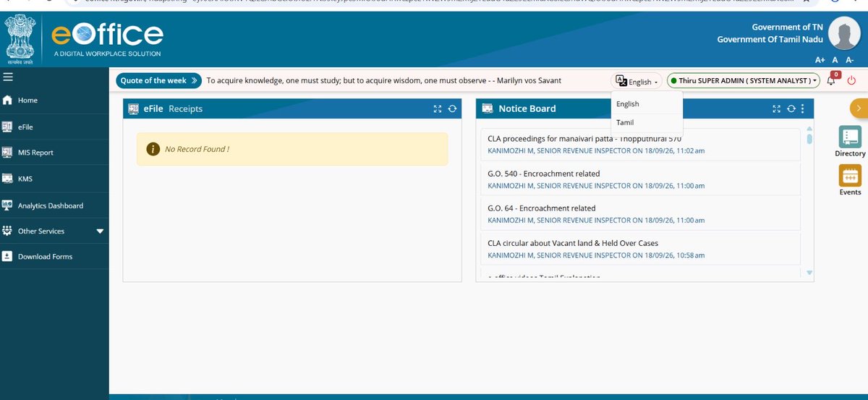Click the MIS Report sidebar icon
Viewport: 868px width, 400px height.
7,153
